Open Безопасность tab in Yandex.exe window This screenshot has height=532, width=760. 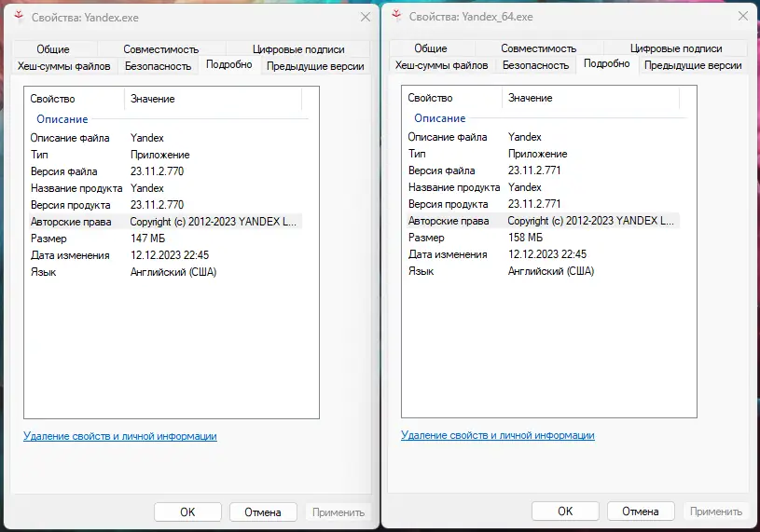[x=158, y=66]
